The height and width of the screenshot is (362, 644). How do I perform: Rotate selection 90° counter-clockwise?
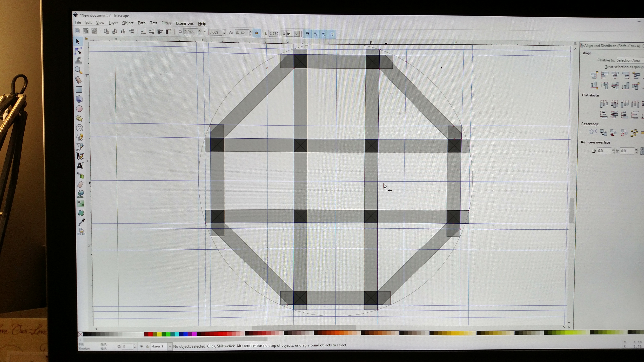(x=106, y=31)
